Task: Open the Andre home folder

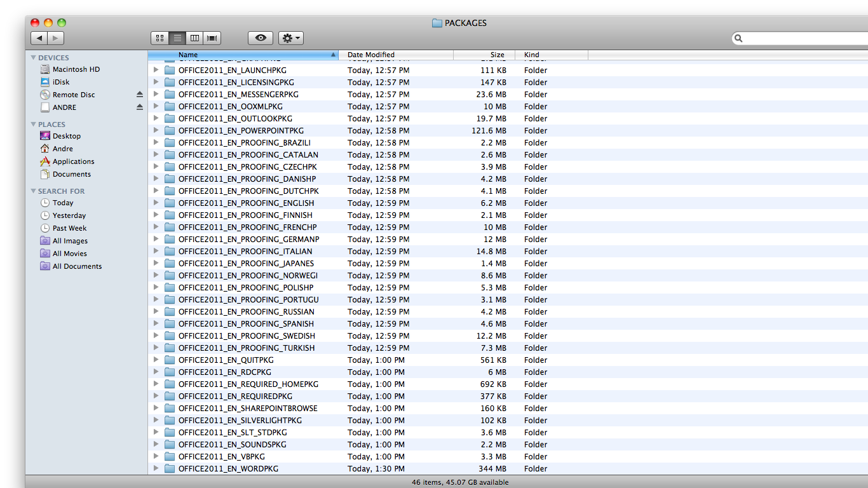Action: 57,149
